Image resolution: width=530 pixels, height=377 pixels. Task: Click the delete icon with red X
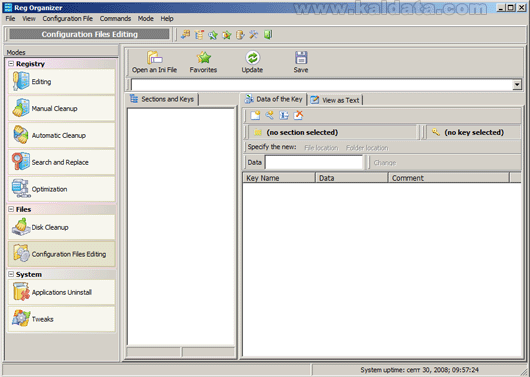(298, 116)
